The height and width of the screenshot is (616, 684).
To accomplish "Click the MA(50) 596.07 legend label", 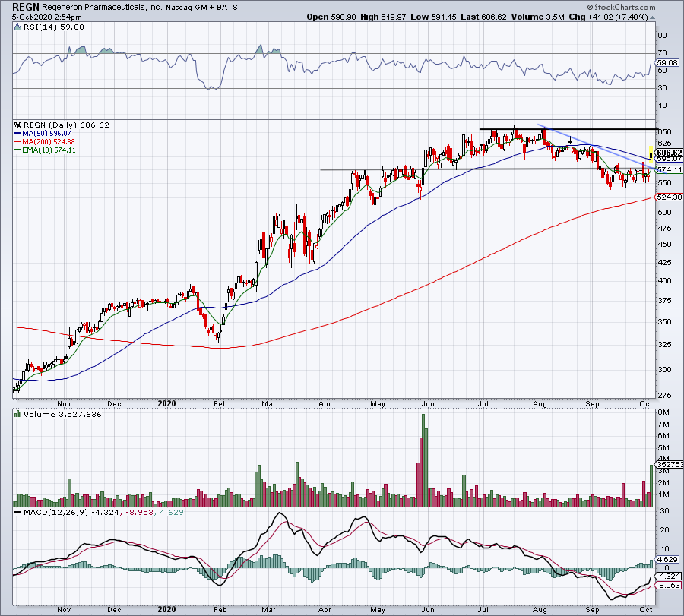I will coord(46,134).
